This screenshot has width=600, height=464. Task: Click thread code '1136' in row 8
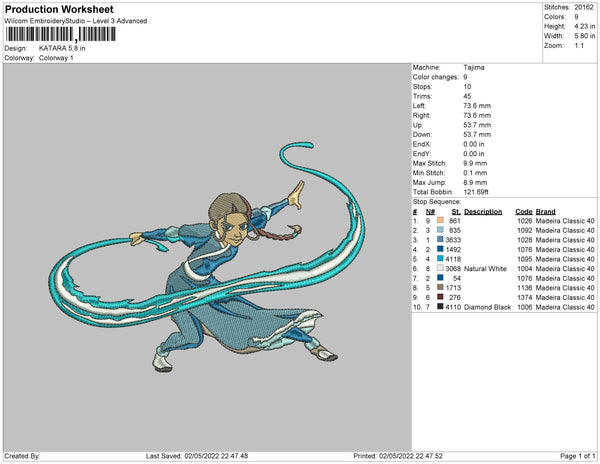525,288
